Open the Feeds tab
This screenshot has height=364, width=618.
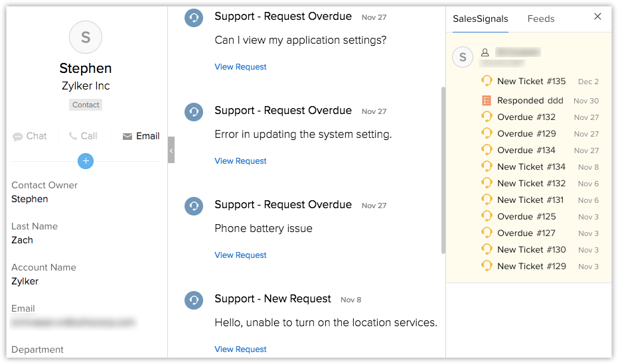tap(541, 19)
